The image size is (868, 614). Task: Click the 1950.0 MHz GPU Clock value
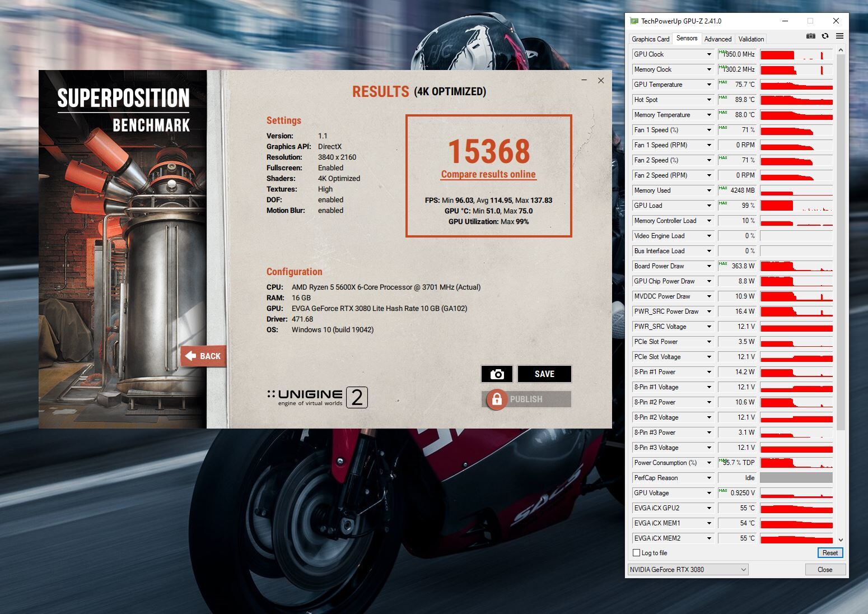738,54
